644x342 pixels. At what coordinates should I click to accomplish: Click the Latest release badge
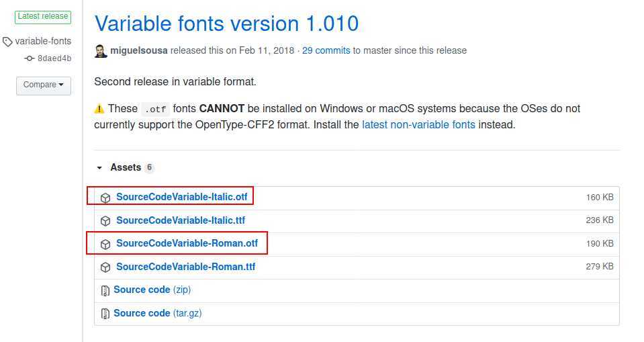coord(43,17)
